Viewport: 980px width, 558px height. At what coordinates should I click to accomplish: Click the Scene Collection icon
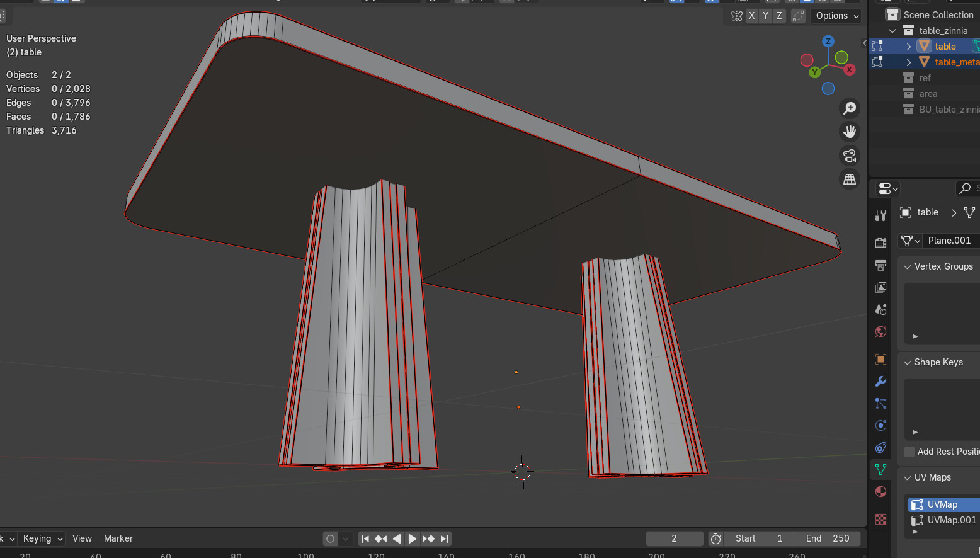pos(892,14)
